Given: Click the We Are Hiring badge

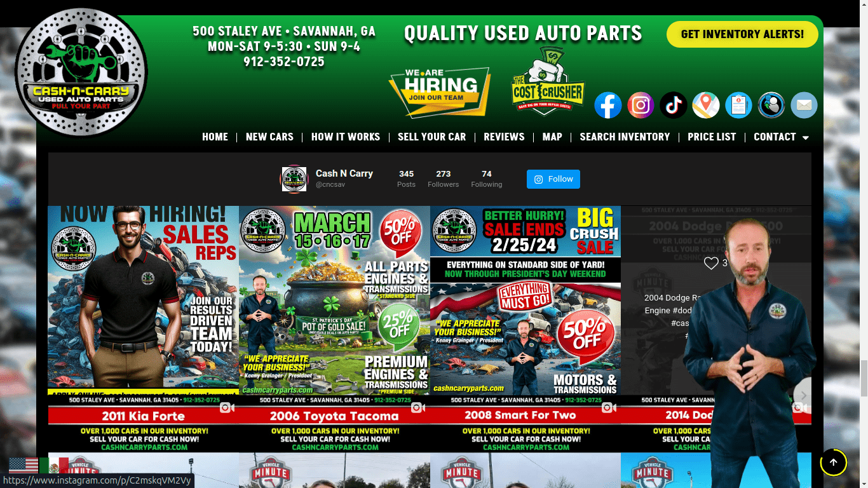Looking at the screenshot, I should 439,92.
